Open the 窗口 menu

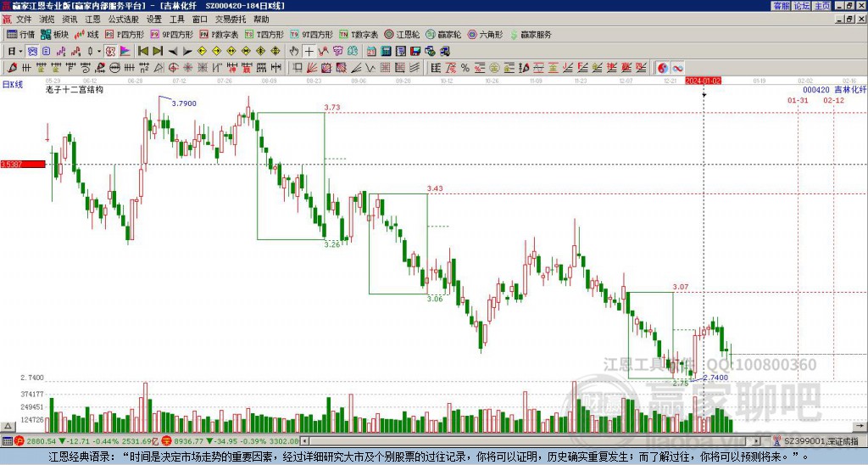[200, 20]
